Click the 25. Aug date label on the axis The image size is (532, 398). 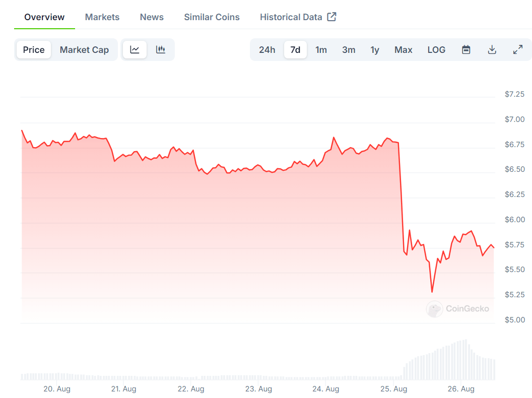pyautogui.click(x=393, y=389)
